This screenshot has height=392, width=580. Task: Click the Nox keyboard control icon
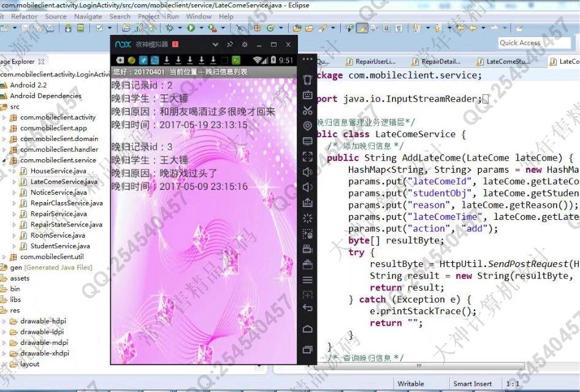[x=308, y=95]
